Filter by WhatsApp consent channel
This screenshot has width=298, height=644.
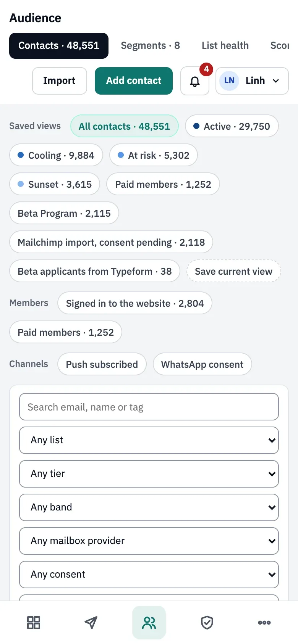(202, 364)
